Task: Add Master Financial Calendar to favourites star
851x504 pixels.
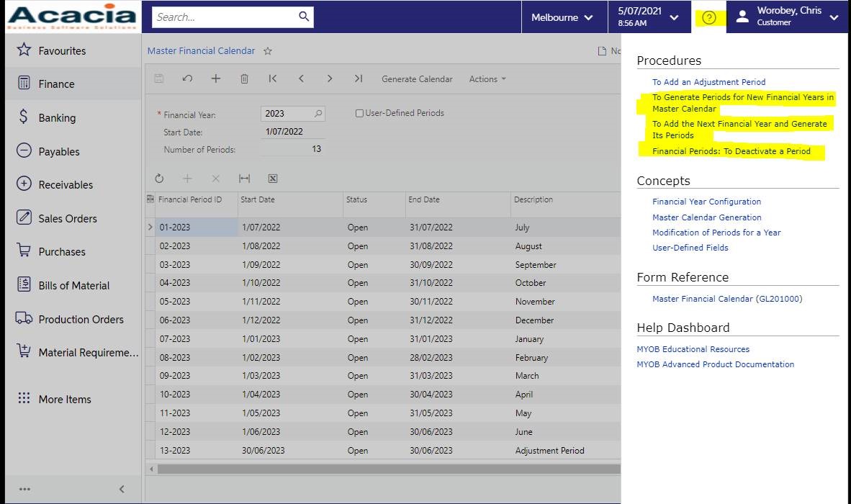Action: pyautogui.click(x=268, y=51)
